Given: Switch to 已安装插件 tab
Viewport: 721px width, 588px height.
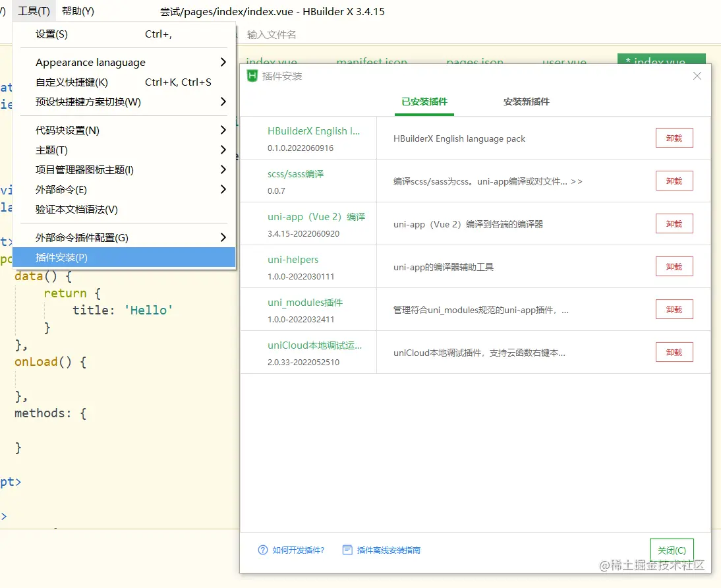Looking at the screenshot, I should tap(424, 102).
